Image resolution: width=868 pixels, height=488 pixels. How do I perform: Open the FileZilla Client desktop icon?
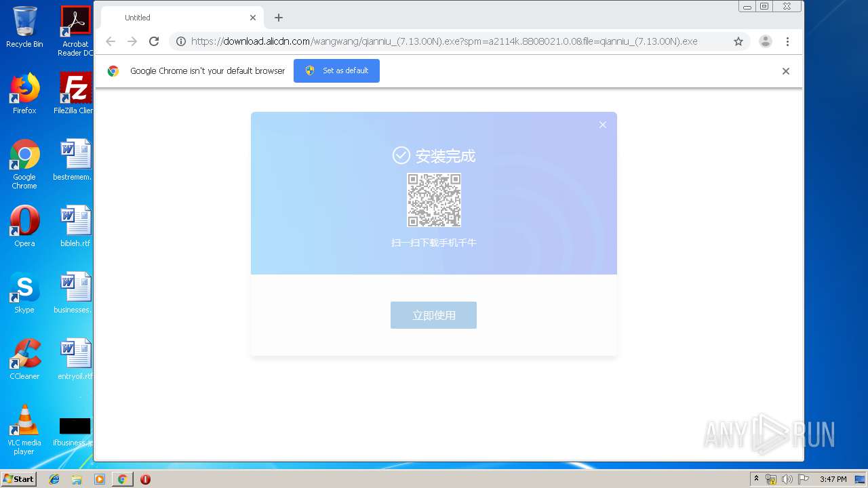tap(75, 93)
